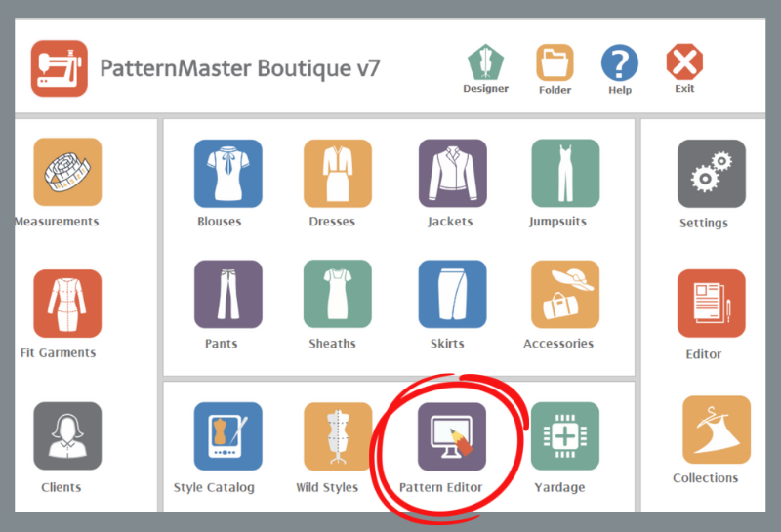Click the Fit Garments text label
This screenshot has height=532, width=781.
coord(59,352)
